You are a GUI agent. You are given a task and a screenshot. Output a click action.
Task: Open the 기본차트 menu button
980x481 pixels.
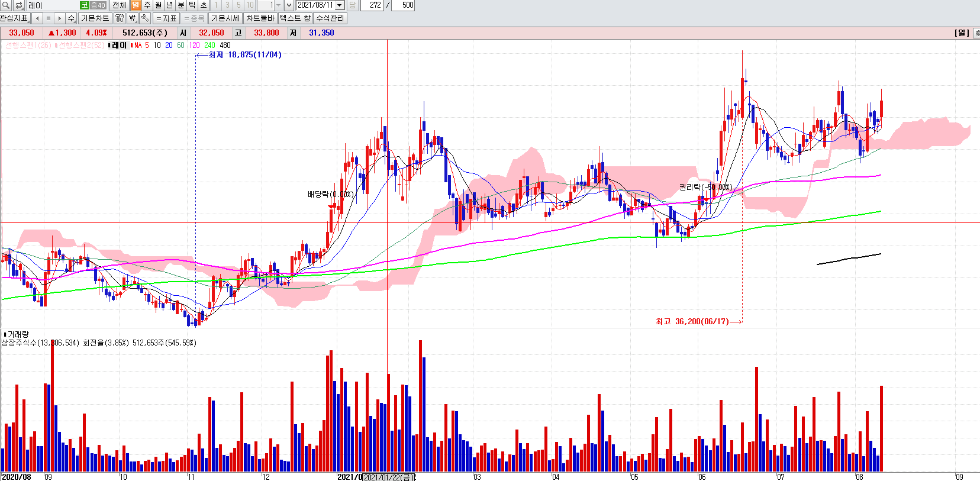95,18
